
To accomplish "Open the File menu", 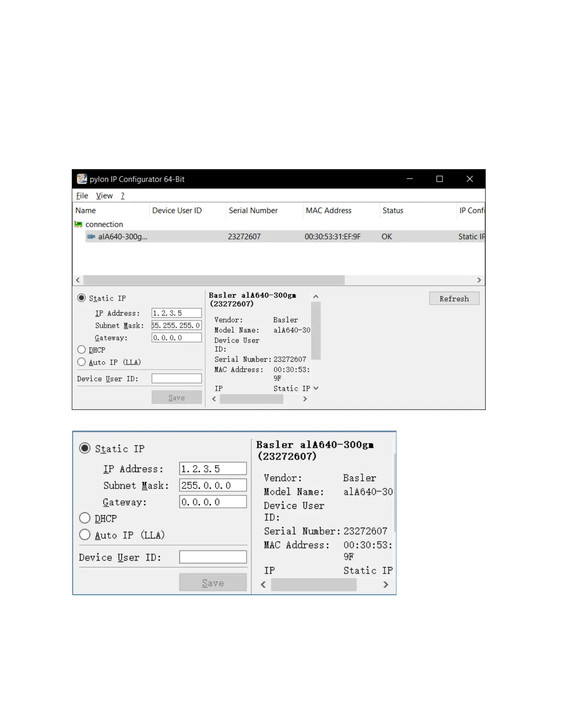I will click(82, 196).
